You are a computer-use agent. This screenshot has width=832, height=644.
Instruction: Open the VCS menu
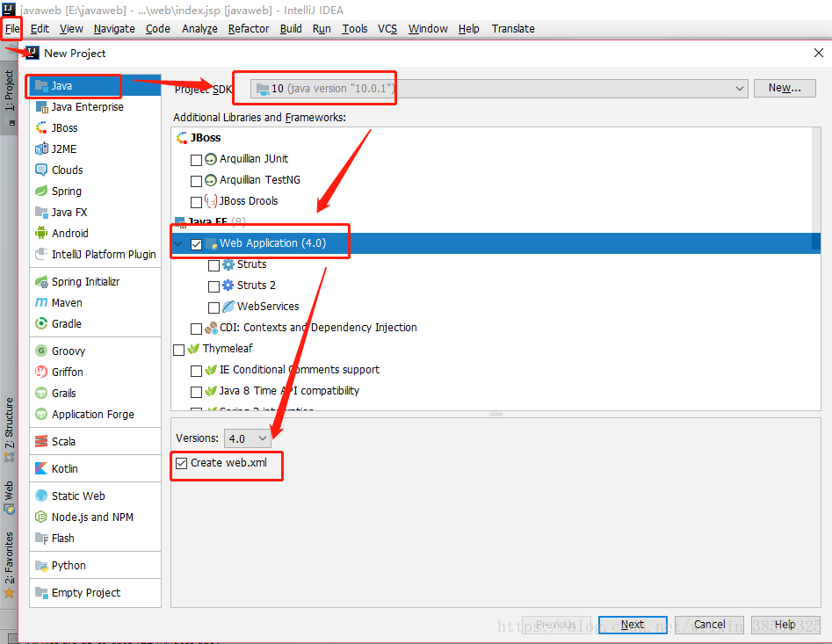tap(387, 29)
